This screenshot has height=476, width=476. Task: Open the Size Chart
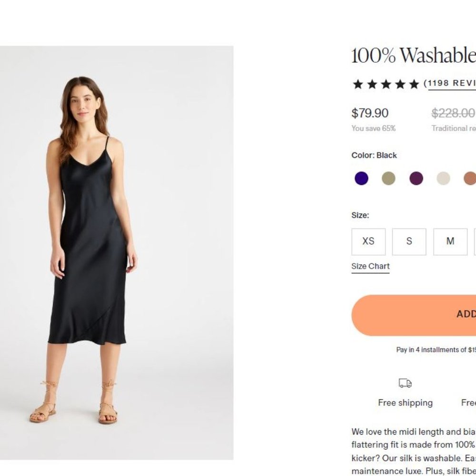point(370,266)
